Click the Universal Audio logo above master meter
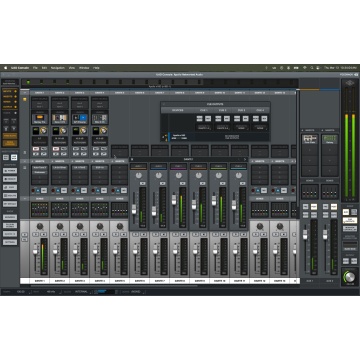The height and width of the screenshot is (360, 360). 350,83
